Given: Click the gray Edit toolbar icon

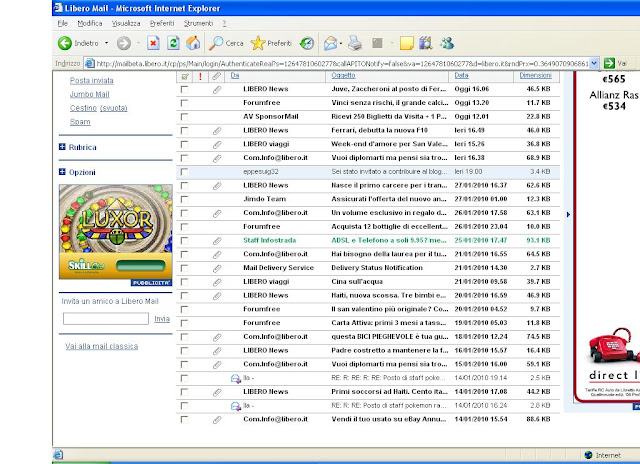Looking at the screenshot, I should tap(378, 43).
